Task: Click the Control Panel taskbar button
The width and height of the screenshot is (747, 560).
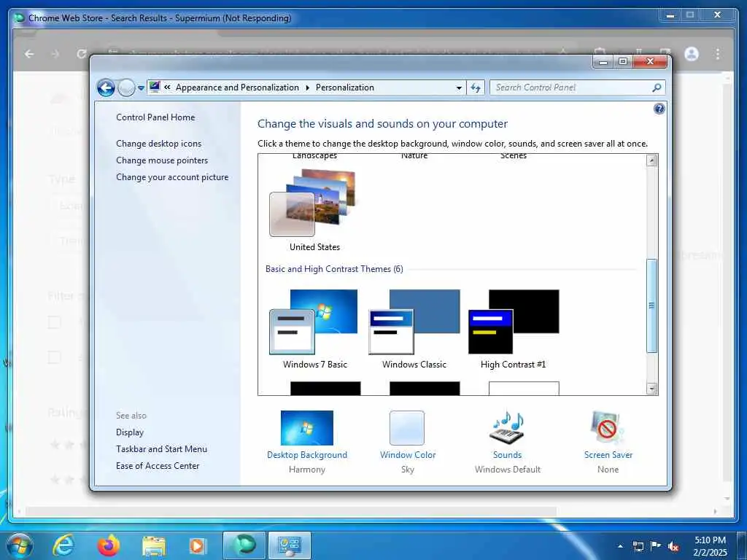Action: tap(290, 545)
